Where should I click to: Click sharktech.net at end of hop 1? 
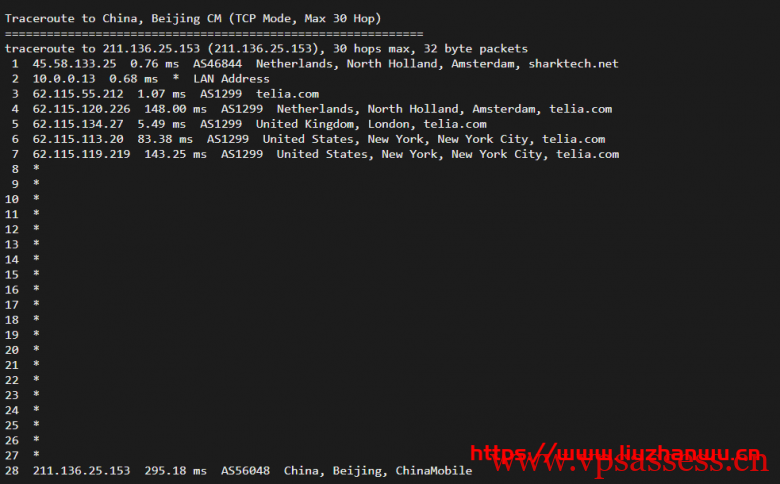tap(573, 64)
